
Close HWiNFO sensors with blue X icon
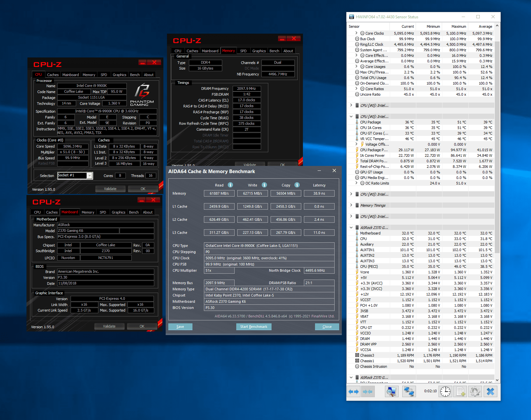click(x=490, y=392)
